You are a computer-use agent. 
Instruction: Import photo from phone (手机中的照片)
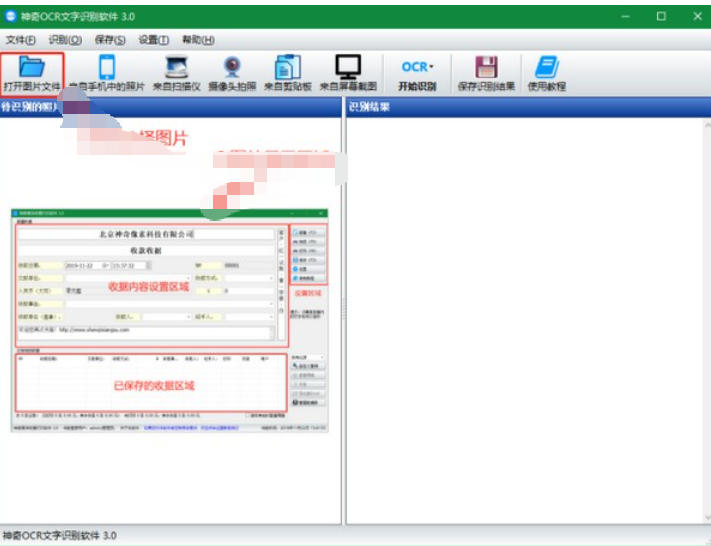(x=107, y=74)
